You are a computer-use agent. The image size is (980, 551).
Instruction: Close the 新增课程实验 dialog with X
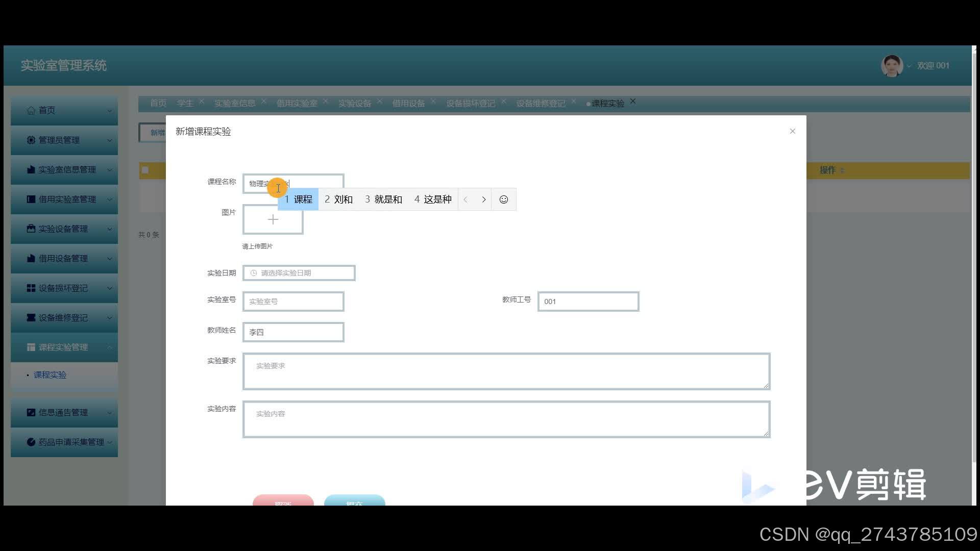792,131
